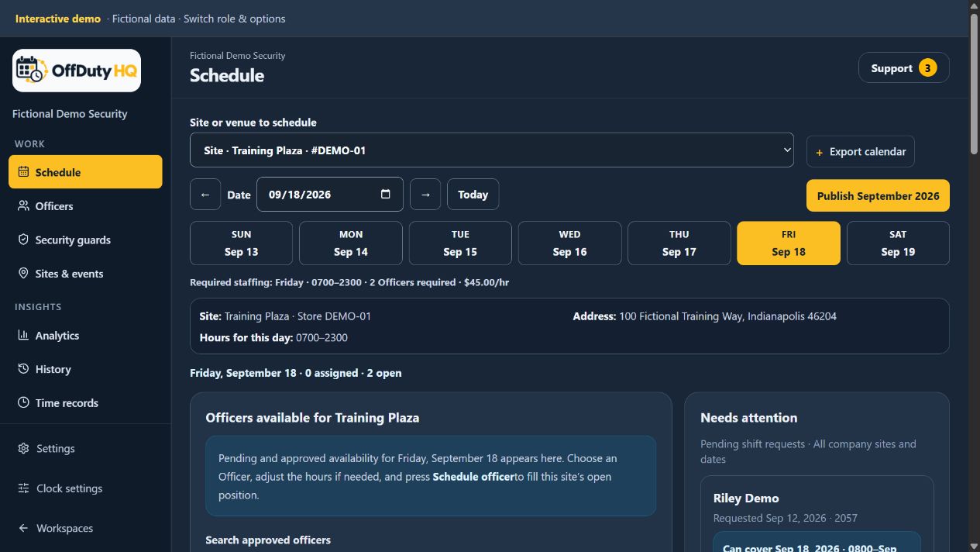Click the OffDuty HQ logo

[x=77, y=71]
